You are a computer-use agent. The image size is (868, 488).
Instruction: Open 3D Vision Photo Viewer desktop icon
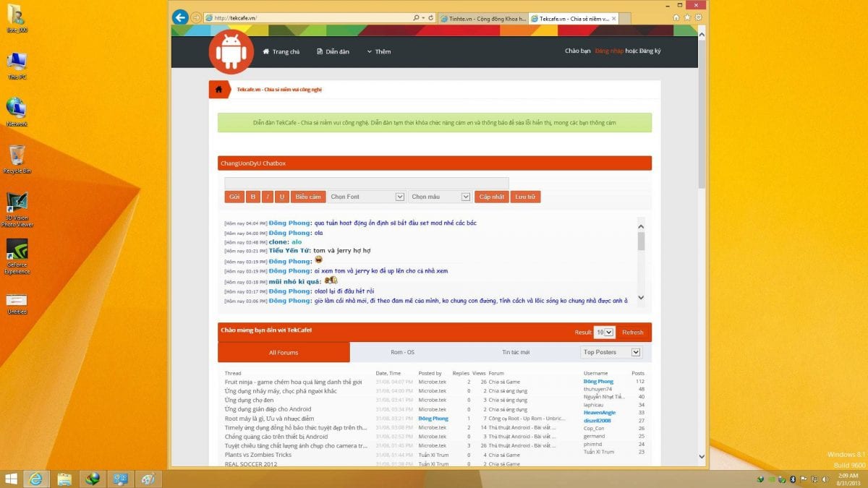(x=17, y=210)
